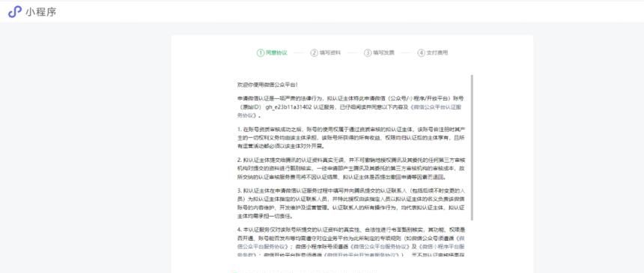Click clause 4 starting 本认证服务仅对该账号
The image size is (644, 273).
[x=351, y=242]
